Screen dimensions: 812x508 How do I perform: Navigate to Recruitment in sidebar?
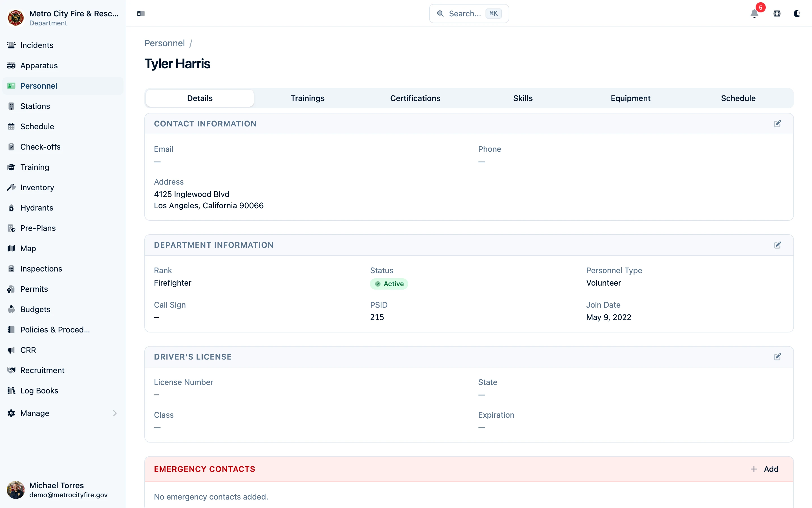click(x=63, y=370)
